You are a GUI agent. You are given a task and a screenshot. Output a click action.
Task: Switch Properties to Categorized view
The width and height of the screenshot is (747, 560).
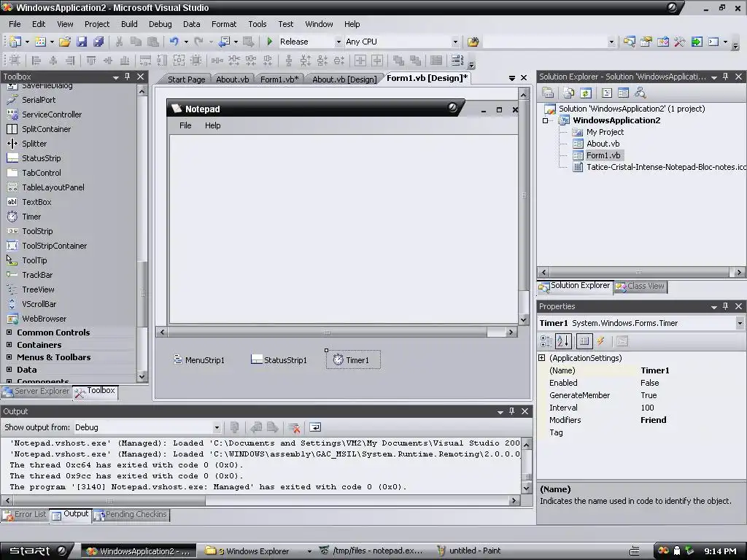click(x=546, y=341)
